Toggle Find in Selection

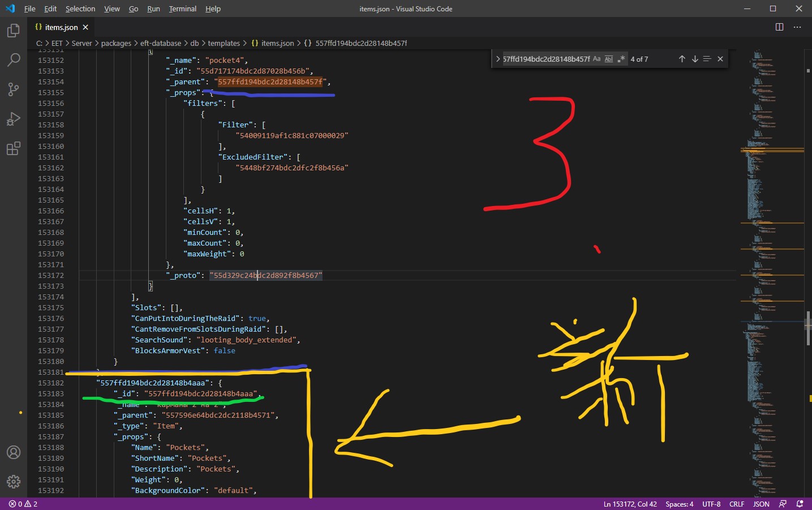(x=707, y=59)
